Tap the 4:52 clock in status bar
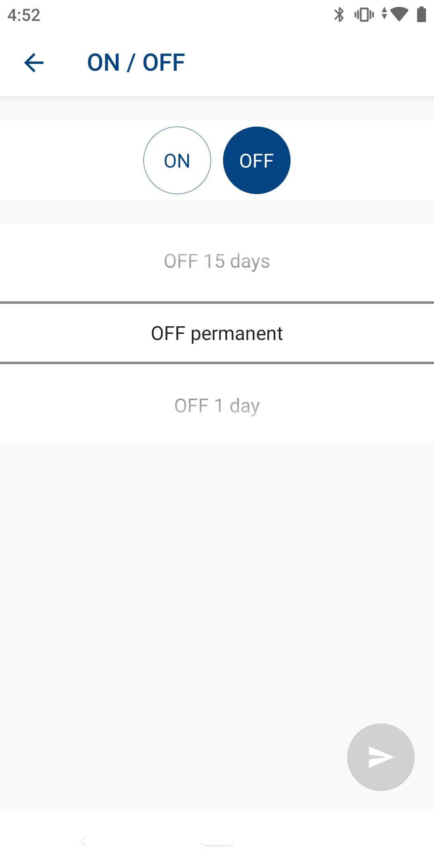Screen dimensions: 434x868 24,15
